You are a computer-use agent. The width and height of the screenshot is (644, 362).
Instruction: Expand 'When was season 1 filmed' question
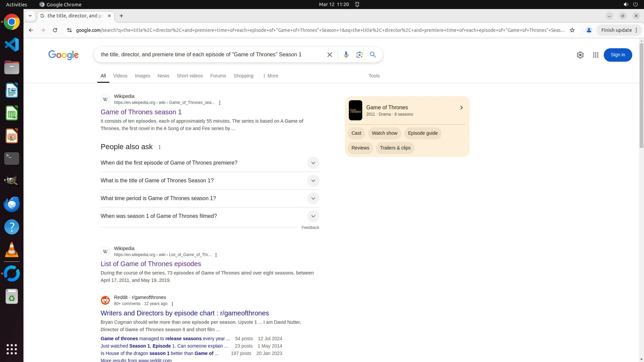(313, 216)
